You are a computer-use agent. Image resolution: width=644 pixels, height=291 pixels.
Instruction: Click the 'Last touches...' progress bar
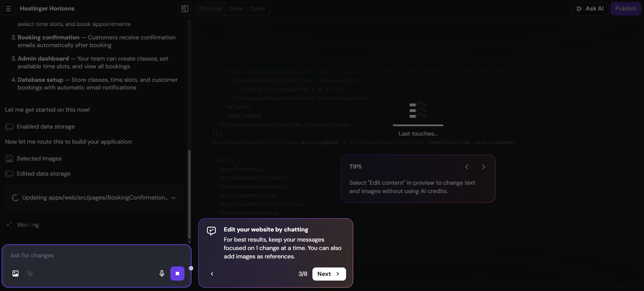[418, 125]
